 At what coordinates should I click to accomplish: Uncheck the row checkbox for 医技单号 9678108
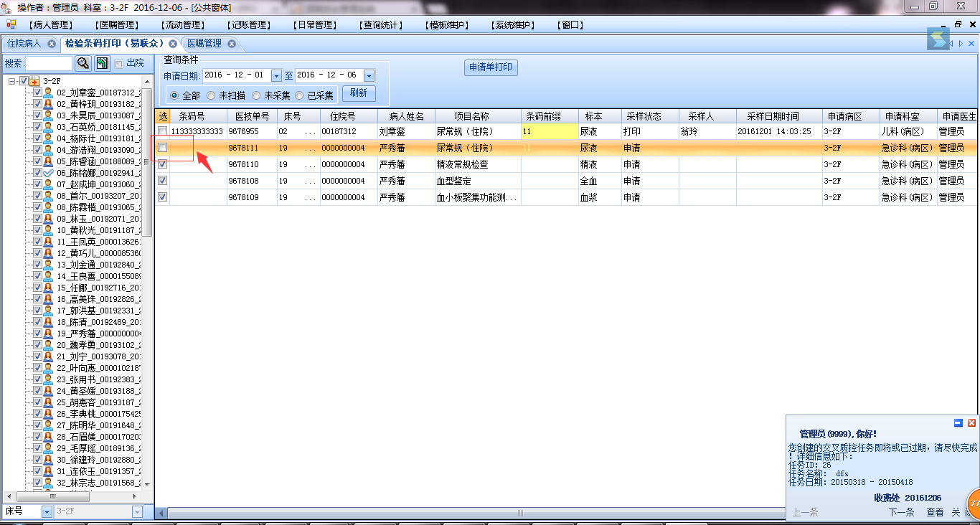tap(163, 181)
